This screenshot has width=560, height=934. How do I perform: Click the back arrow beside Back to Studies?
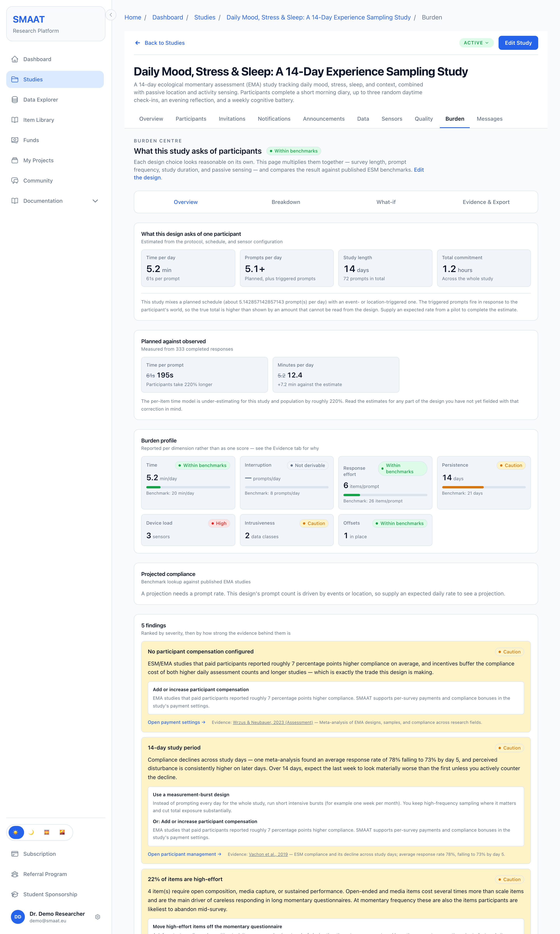138,43
